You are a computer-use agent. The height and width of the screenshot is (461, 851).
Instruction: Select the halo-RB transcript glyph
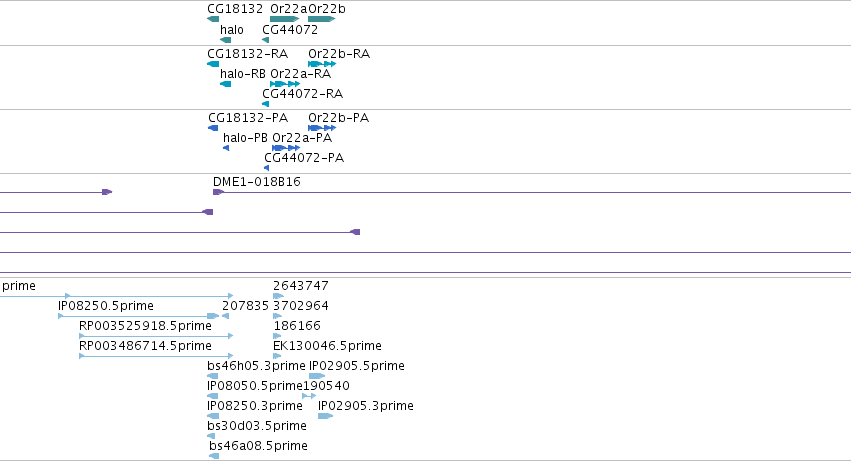click(x=225, y=84)
